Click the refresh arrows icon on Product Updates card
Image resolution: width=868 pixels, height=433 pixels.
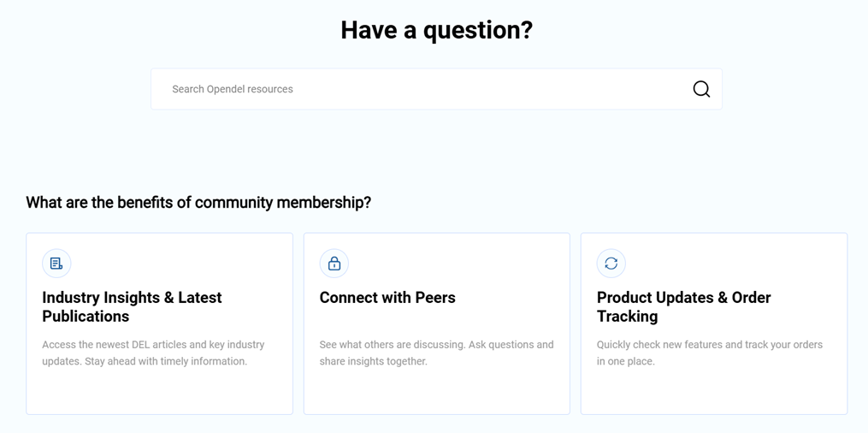tap(611, 264)
